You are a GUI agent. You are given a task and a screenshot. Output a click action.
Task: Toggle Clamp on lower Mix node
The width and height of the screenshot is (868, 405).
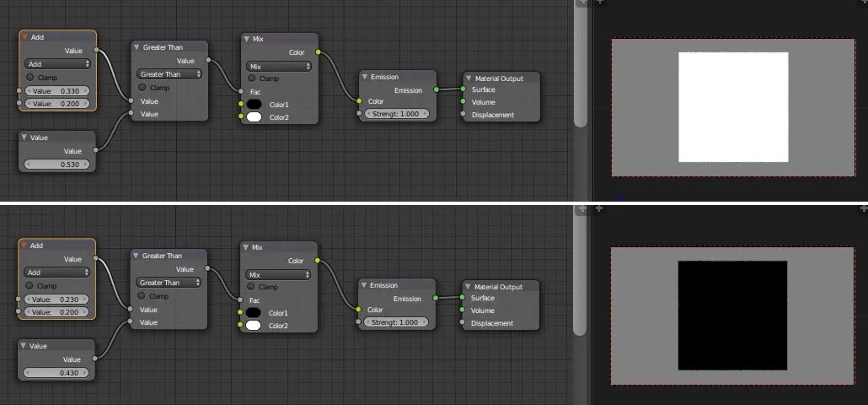pos(251,287)
